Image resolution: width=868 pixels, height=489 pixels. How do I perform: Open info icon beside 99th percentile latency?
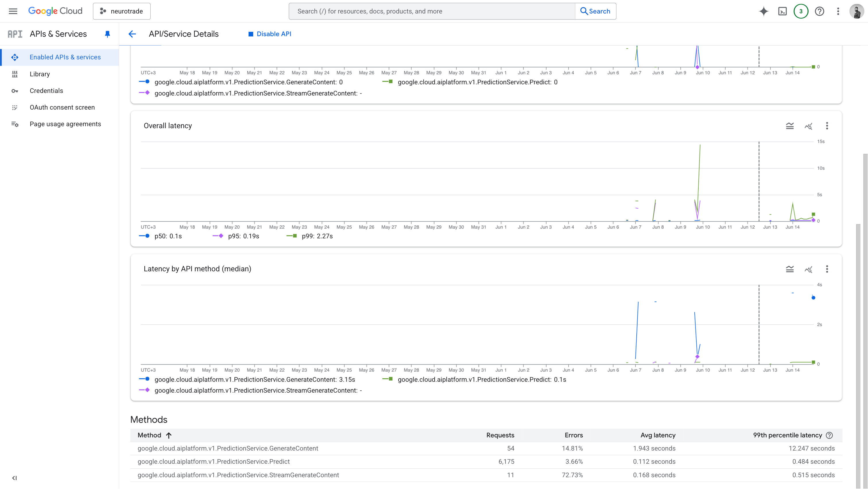click(830, 435)
